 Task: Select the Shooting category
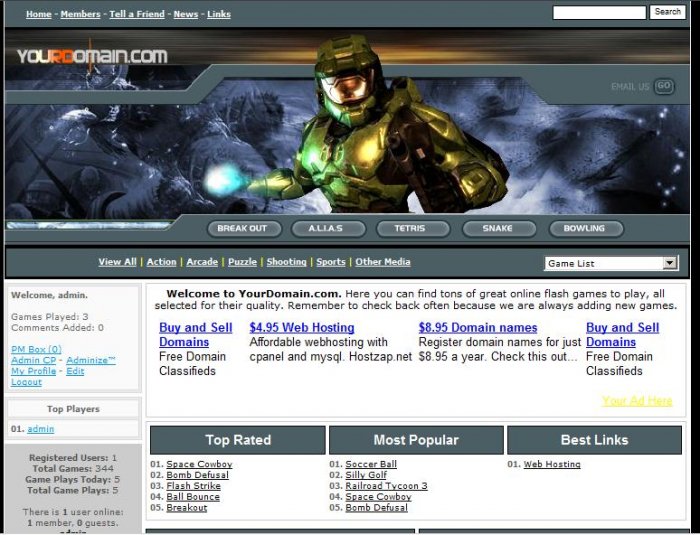287,262
